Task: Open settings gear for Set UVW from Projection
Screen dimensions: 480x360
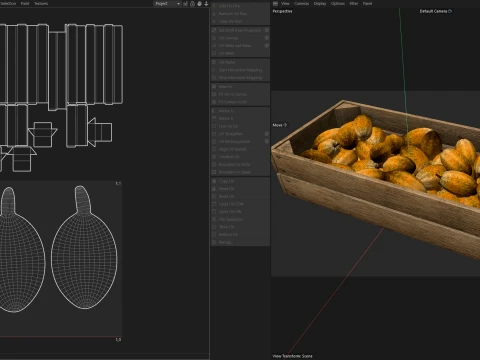Action: point(267,30)
